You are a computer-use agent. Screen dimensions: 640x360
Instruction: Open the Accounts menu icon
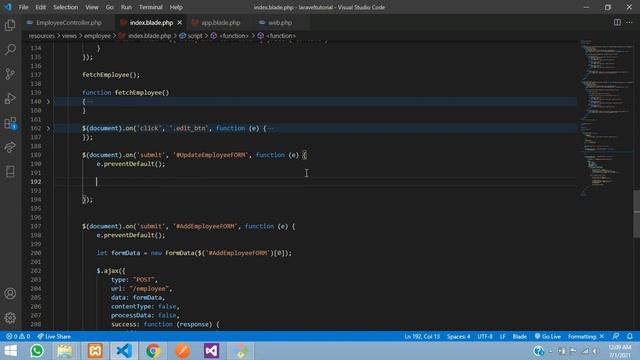coord(10,293)
